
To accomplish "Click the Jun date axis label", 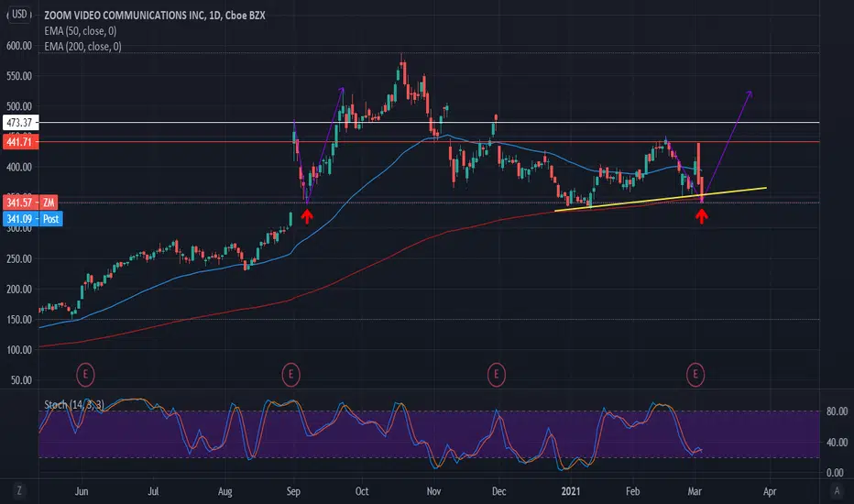I will coord(82,491).
